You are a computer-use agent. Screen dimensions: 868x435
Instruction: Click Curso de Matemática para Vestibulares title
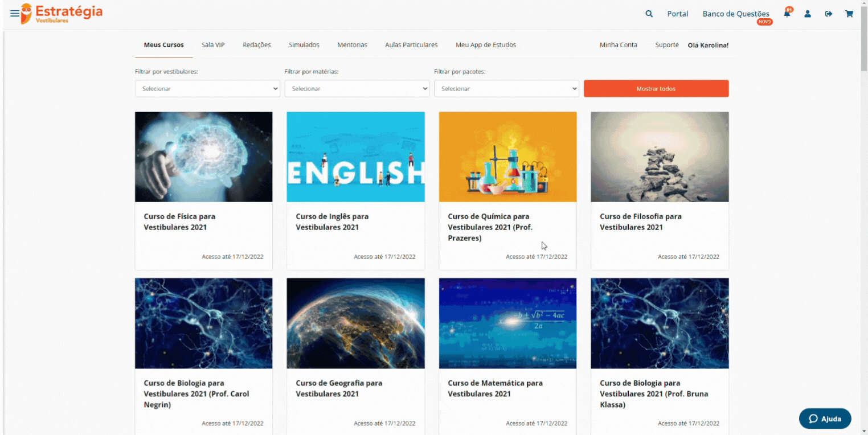pos(495,388)
